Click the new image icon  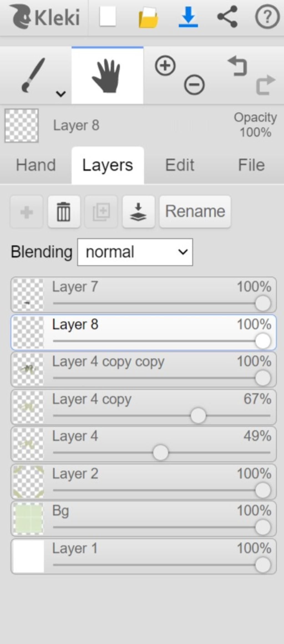108,17
